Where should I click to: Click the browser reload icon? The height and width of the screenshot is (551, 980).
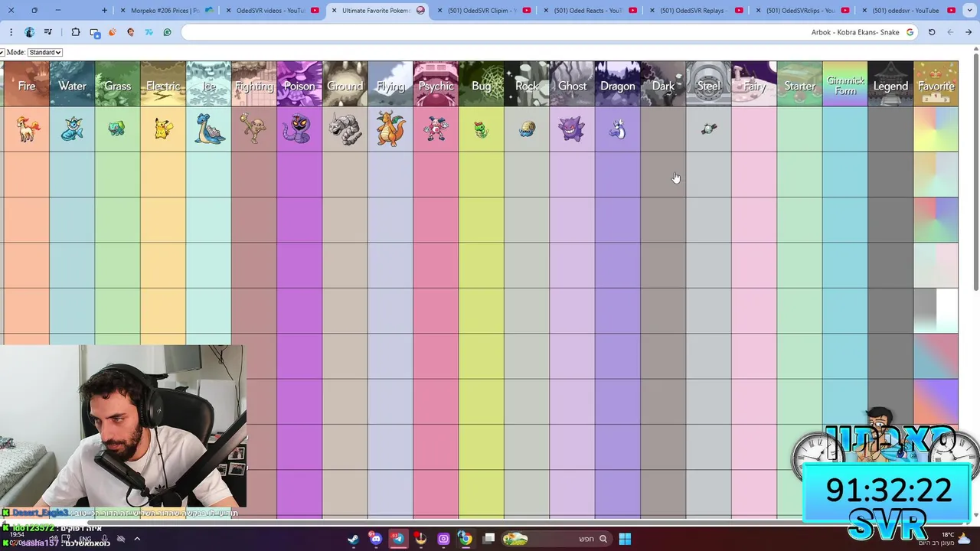pyautogui.click(x=932, y=32)
